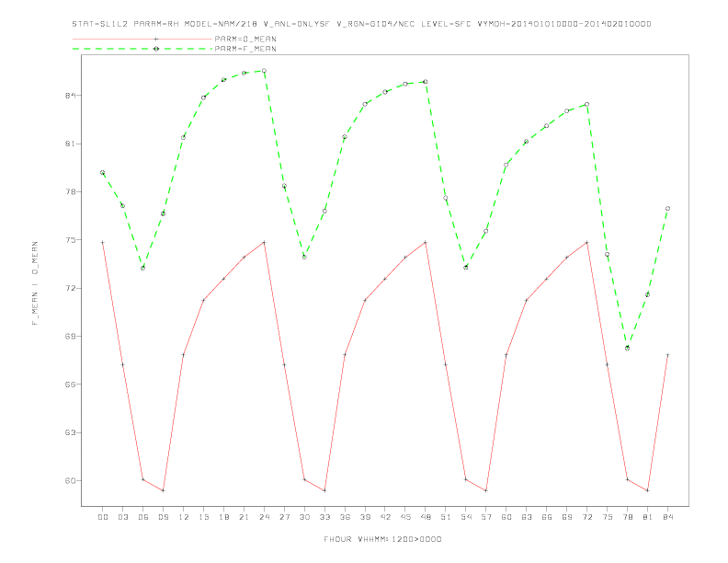Click the y-axis tick label 84
The width and height of the screenshot is (728, 563).
click(x=71, y=96)
